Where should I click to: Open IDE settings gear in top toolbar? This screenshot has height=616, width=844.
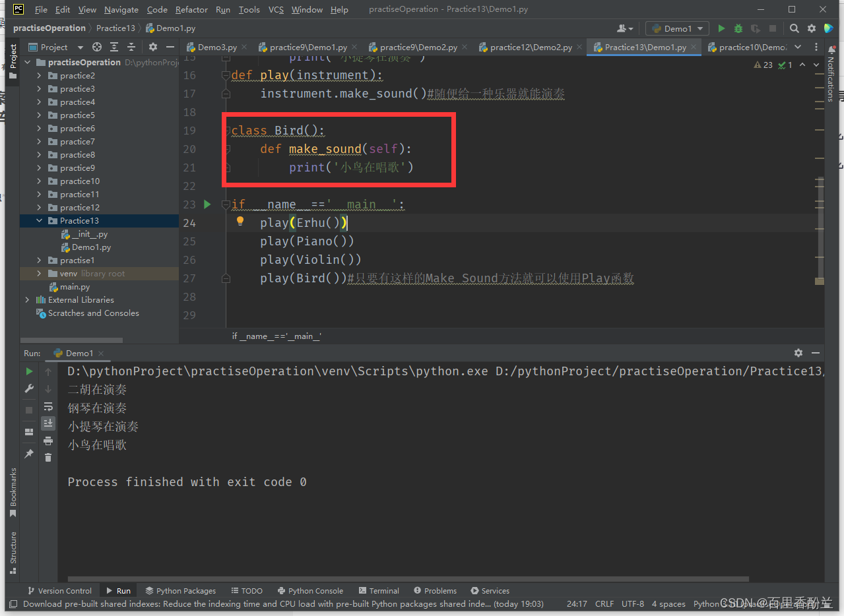[x=812, y=28]
